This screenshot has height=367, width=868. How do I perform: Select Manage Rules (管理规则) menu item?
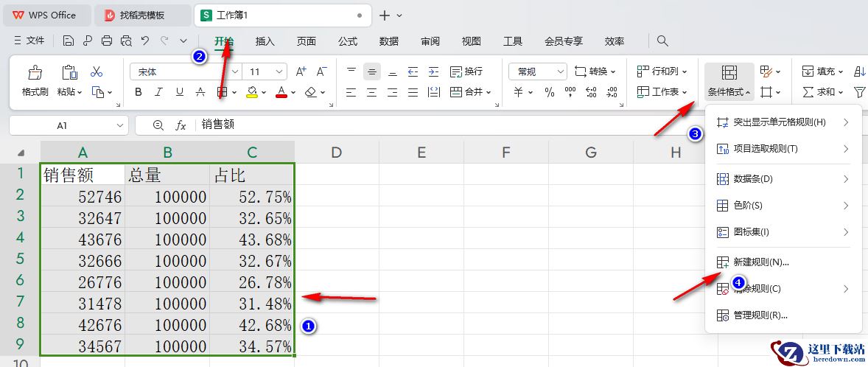[783, 315]
